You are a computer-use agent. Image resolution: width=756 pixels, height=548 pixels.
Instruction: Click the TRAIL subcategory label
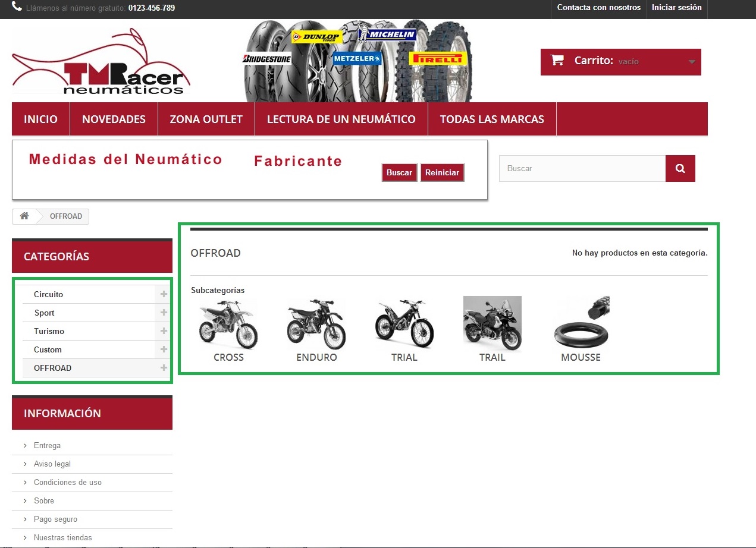pyautogui.click(x=493, y=357)
